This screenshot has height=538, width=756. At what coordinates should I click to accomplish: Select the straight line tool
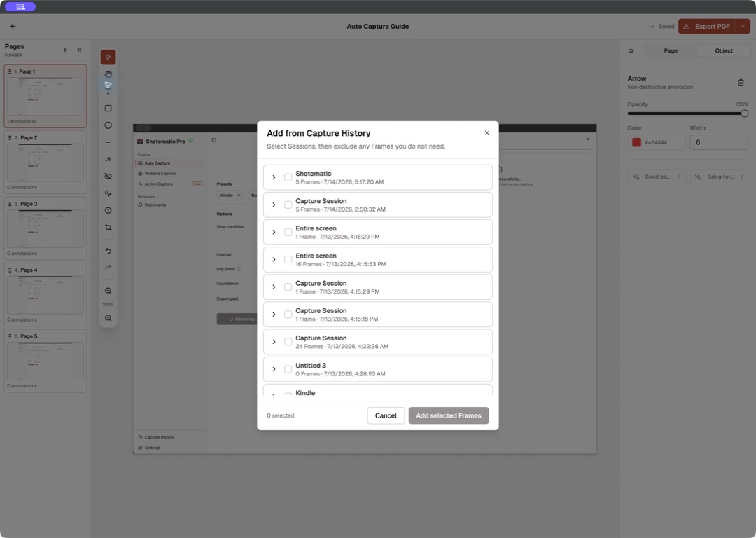pos(108,142)
